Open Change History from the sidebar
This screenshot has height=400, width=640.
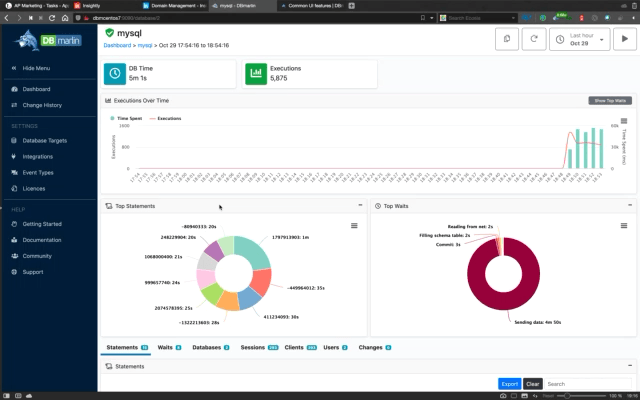[42, 104]
